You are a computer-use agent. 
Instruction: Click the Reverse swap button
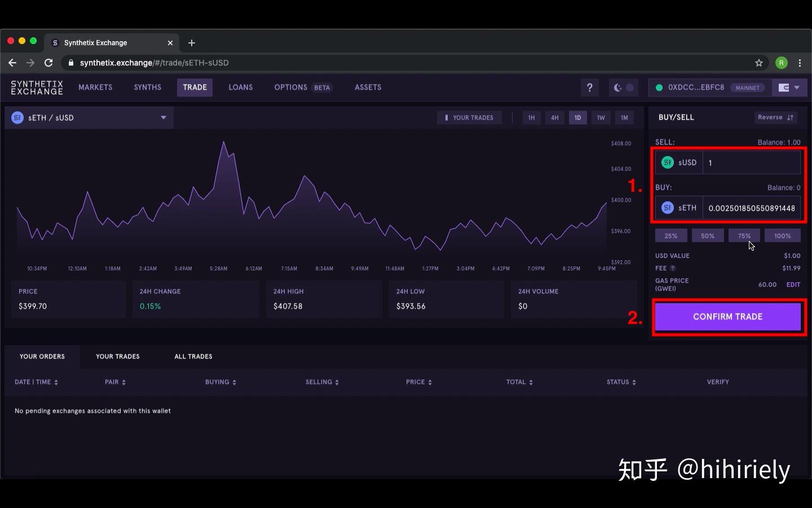[776, 117]
